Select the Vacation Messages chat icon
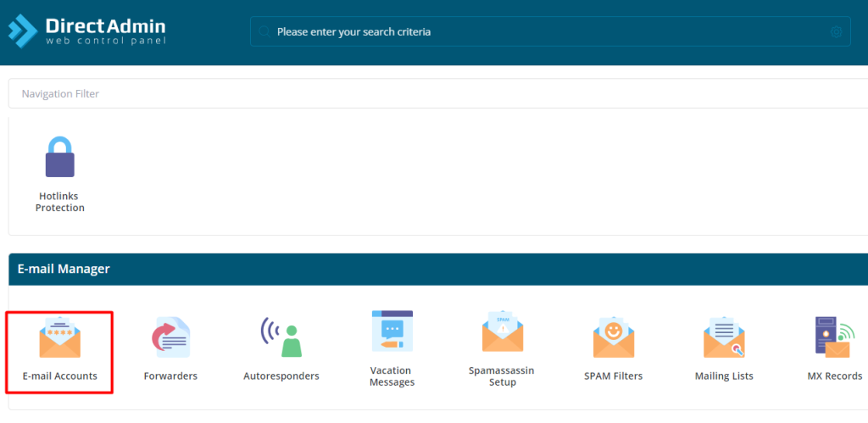 (392, 331)
